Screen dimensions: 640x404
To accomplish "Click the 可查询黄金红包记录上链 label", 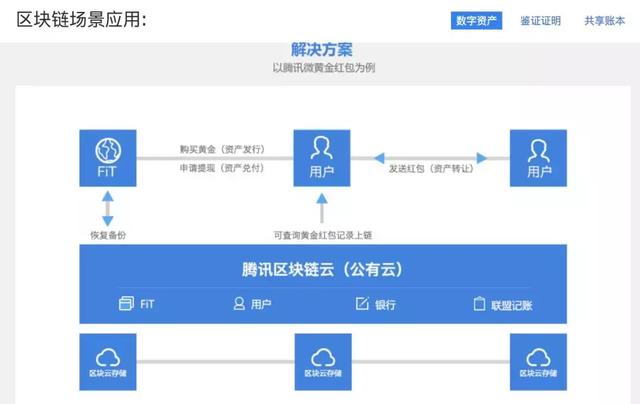I will click(322, 235).
